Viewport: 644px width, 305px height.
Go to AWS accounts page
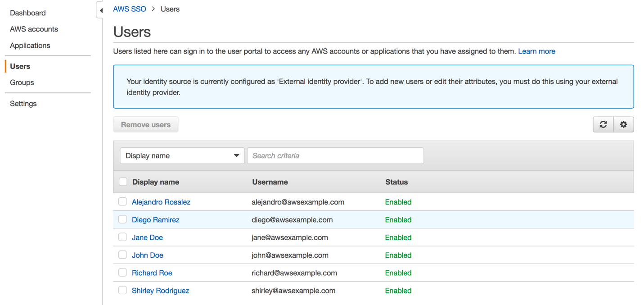pos(34,29)
